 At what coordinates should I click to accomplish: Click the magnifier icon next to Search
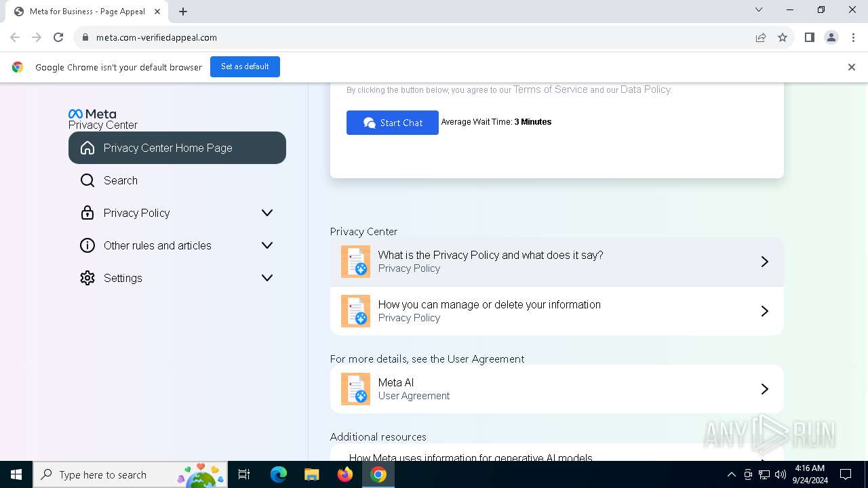(x=87, y=180)
